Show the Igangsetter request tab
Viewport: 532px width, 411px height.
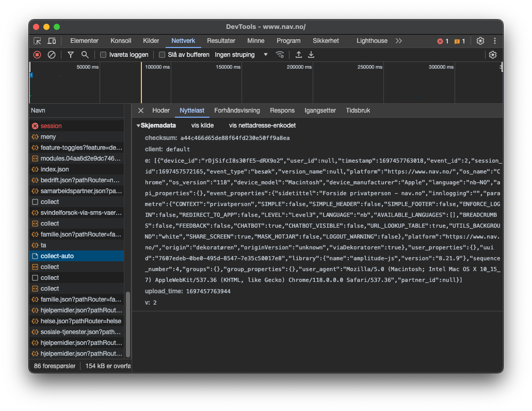coord(320,110)
